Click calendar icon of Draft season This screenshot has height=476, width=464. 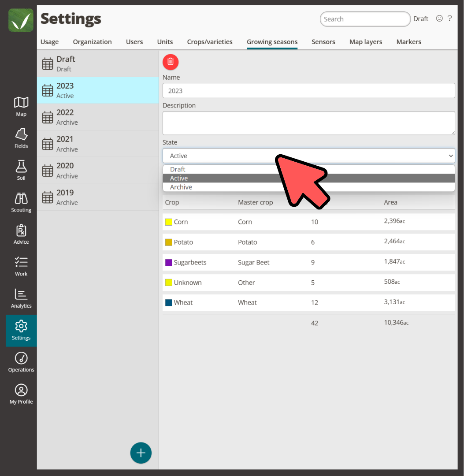(x=47, y=64)
